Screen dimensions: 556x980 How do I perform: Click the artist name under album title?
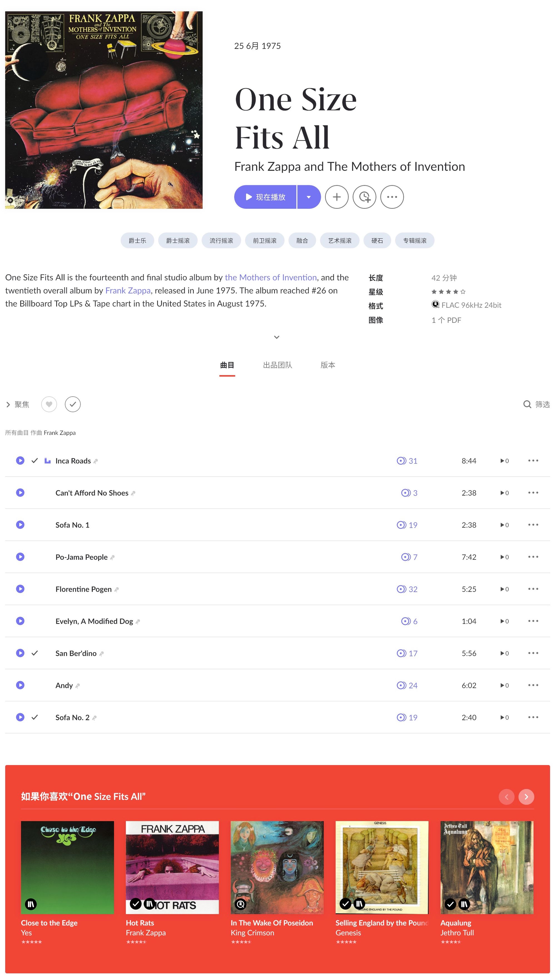pyautogui.click(x=349, y=167)
